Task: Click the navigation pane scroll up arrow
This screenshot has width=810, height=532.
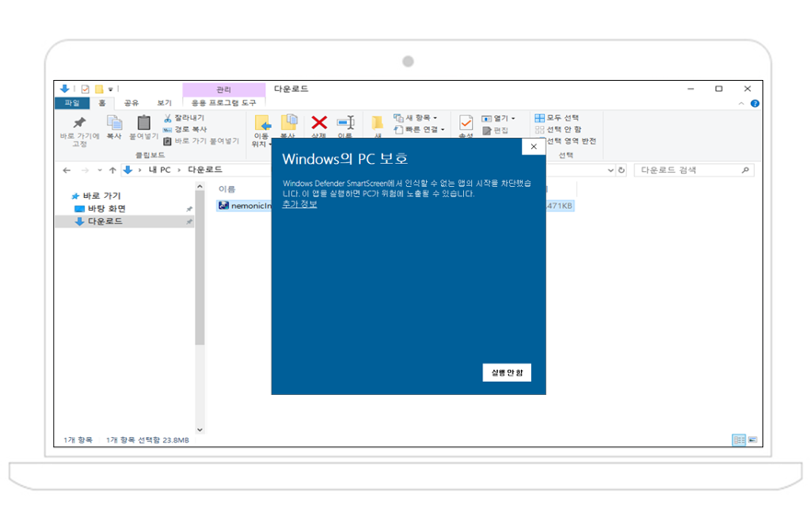Action: pyautogui.click(x=200, y=186)
